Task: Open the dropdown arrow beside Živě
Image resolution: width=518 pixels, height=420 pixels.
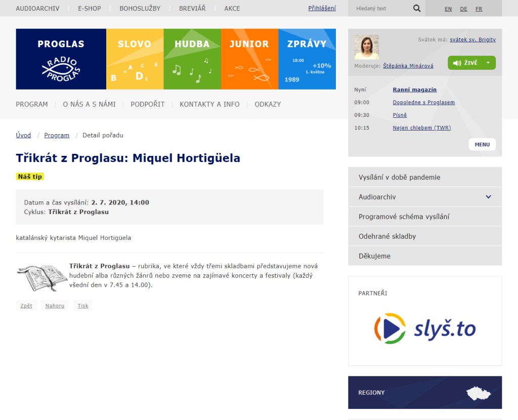Action: click(488, 63)
